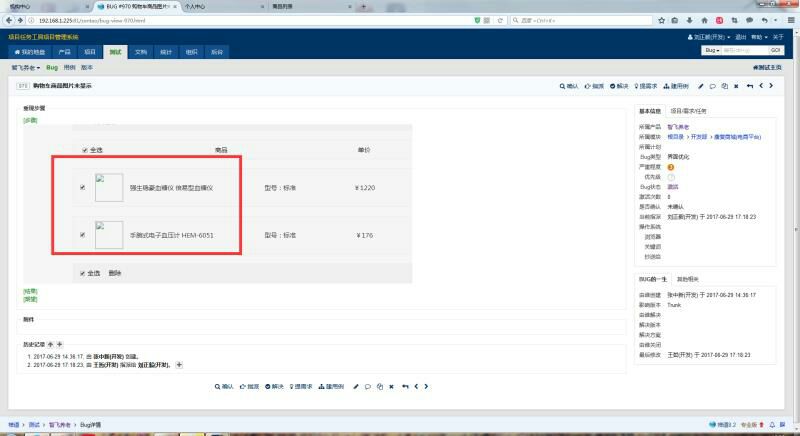
Task: Click the 建用例 create case button
Action: pyautogui.click(x=675, y=87)
